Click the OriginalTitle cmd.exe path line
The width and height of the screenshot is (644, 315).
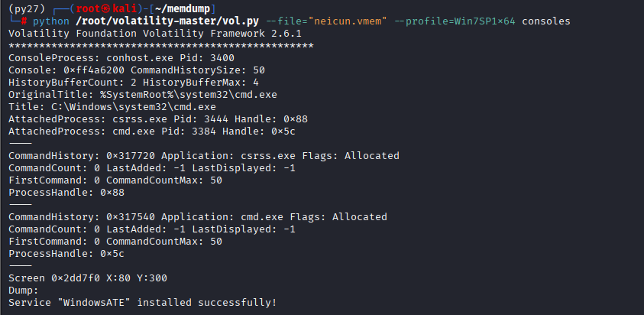point(142,95)
